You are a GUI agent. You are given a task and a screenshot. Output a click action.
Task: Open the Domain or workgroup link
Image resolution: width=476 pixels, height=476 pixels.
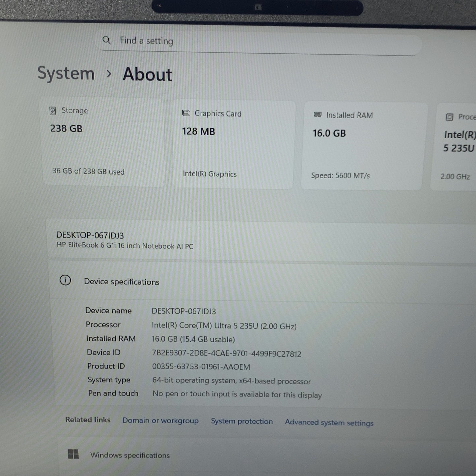(160, 420)
